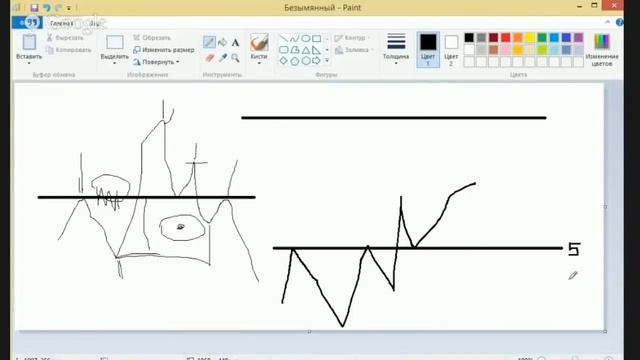This screenshot has width=640, height=360.
Task: Choose the Rectangle shape
Action: point(316,39)
